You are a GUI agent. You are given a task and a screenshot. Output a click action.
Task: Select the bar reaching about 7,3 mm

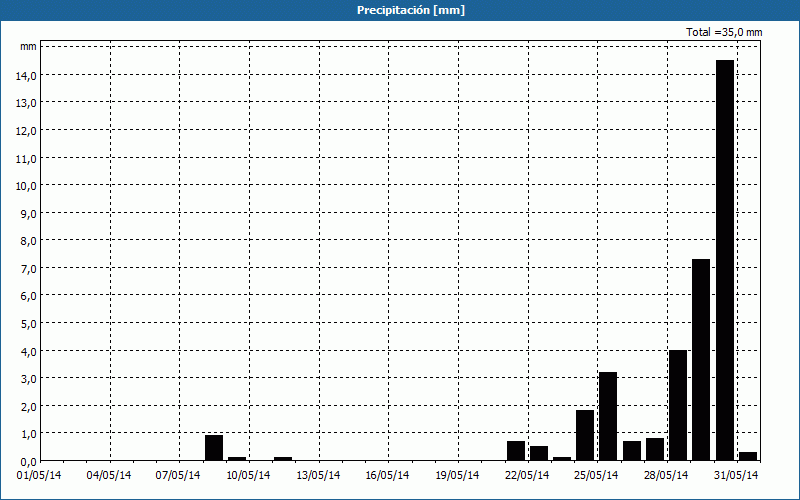701,360
